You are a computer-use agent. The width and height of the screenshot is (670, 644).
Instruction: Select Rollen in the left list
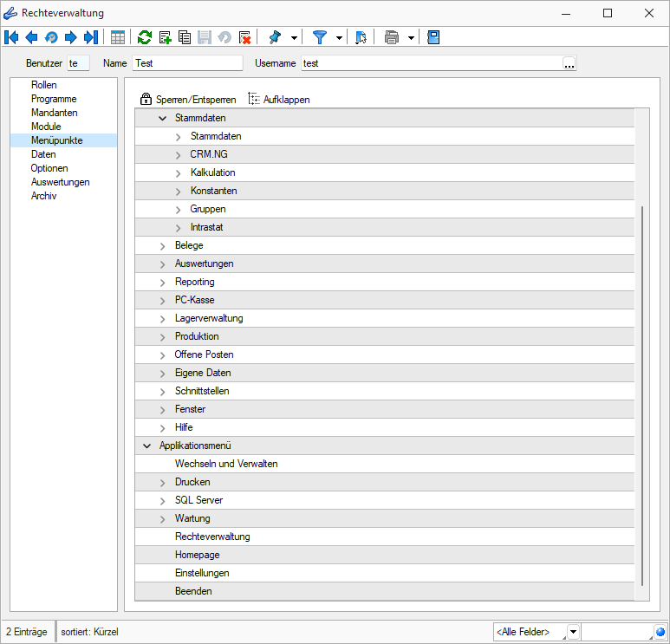pos(43,85)
